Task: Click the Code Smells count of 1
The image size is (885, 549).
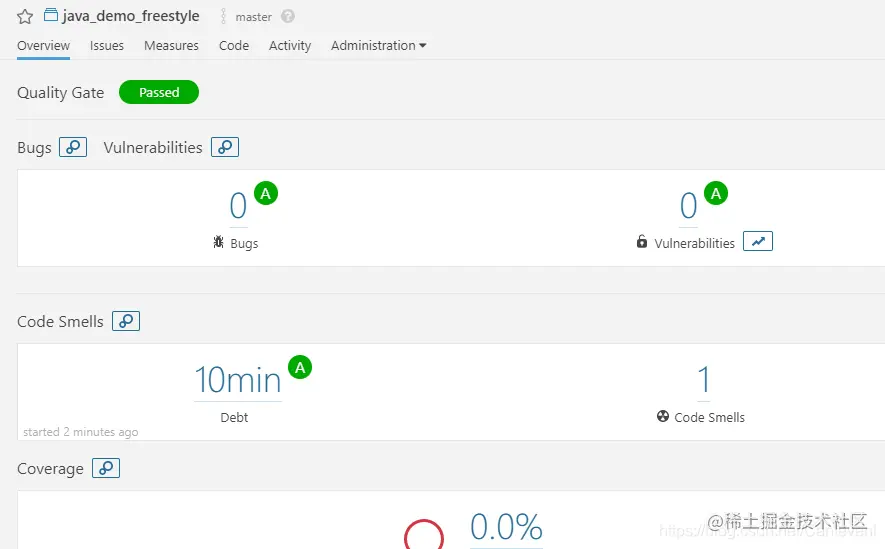Action: coord(703,379)
